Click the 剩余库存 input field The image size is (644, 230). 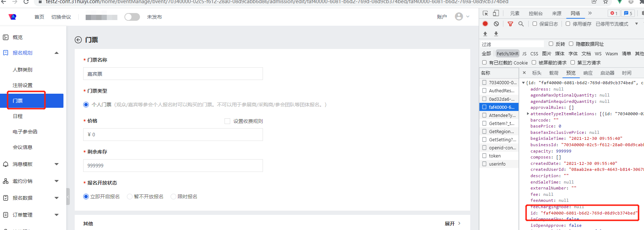click(x=173, y=166)
